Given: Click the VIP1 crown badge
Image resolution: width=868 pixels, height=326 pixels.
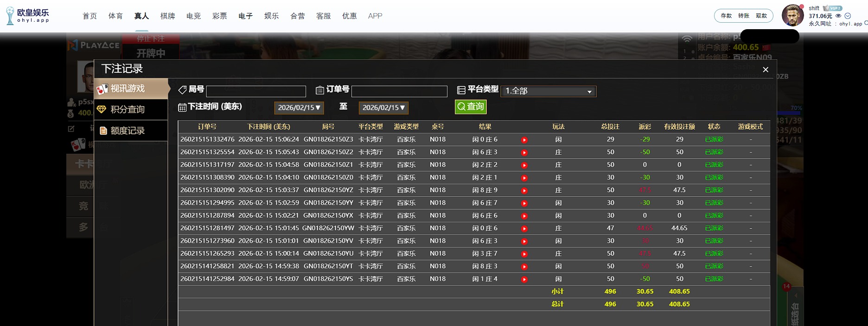Looking at the screenshot, I should tap(832, 8).
